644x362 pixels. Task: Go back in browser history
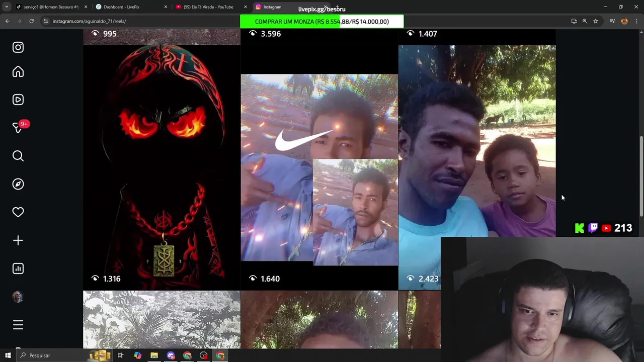7,21
